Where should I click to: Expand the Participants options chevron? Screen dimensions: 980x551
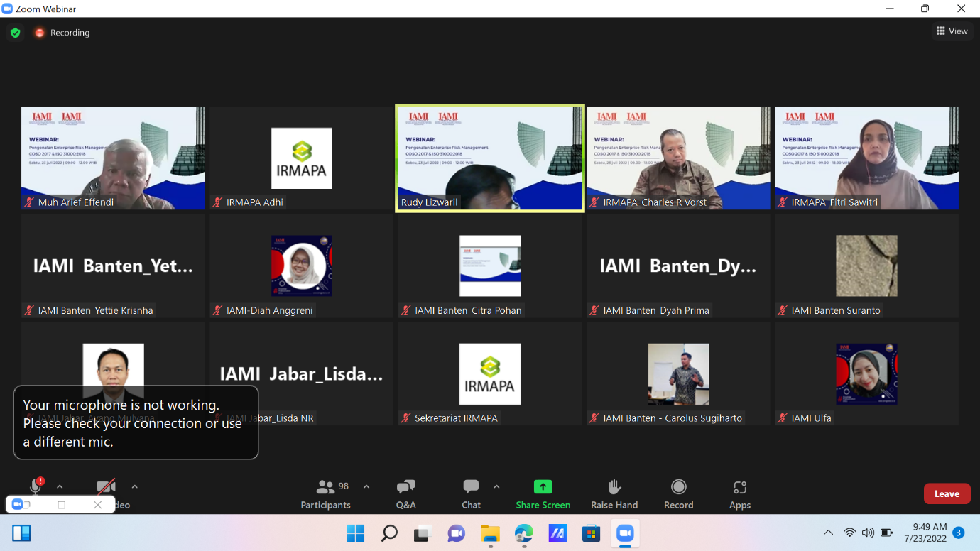366,486
